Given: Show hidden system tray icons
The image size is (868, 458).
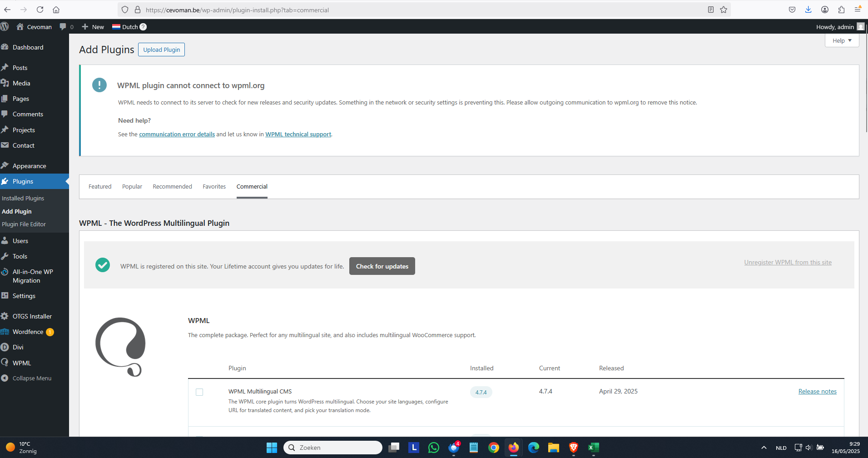Looking at the screenshot, I should [764, 448].
